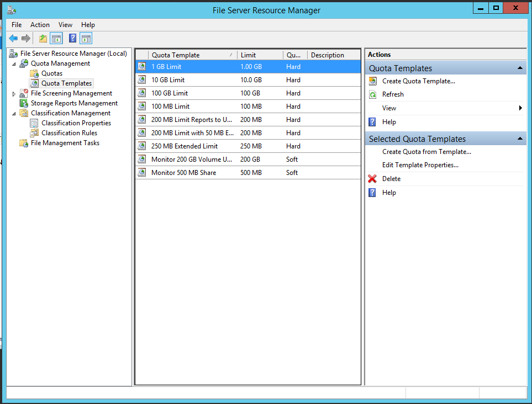Click the Quotas folder icon in tree
Screen dimensions: 532x404
coord(34,73)
